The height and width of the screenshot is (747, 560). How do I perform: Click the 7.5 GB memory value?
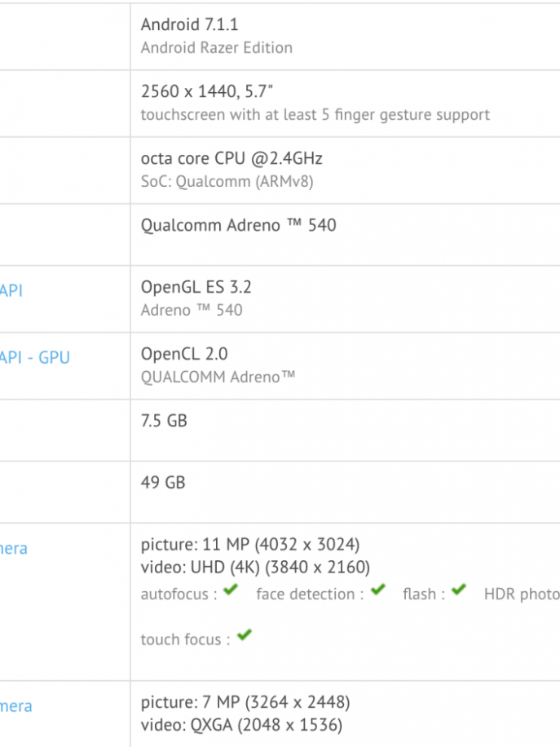(x=164, y=421)
